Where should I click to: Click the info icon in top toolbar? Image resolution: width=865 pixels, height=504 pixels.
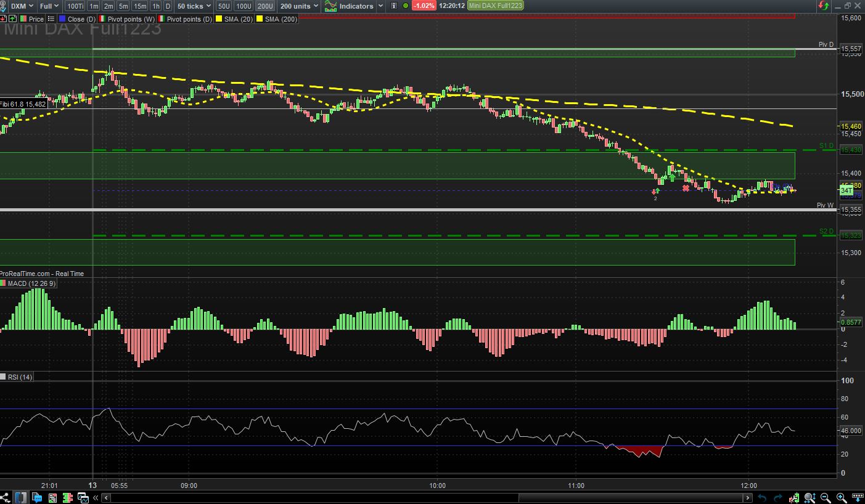(x=393, y=6)
